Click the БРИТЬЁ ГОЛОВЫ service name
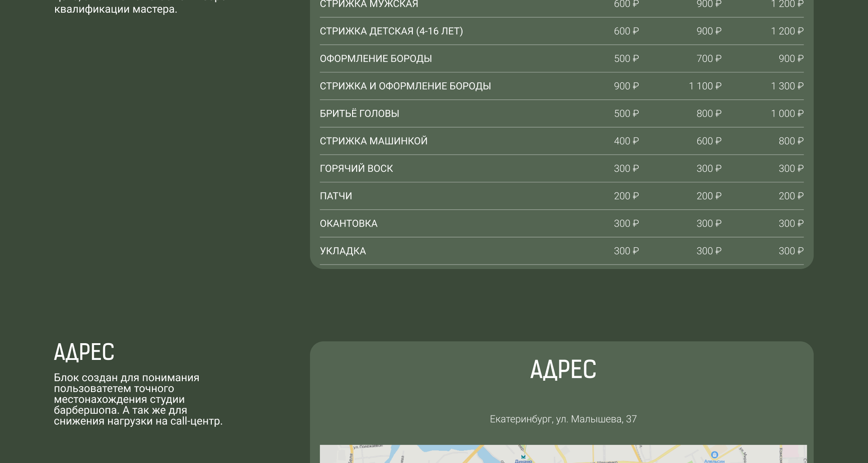 pos(359,114)
